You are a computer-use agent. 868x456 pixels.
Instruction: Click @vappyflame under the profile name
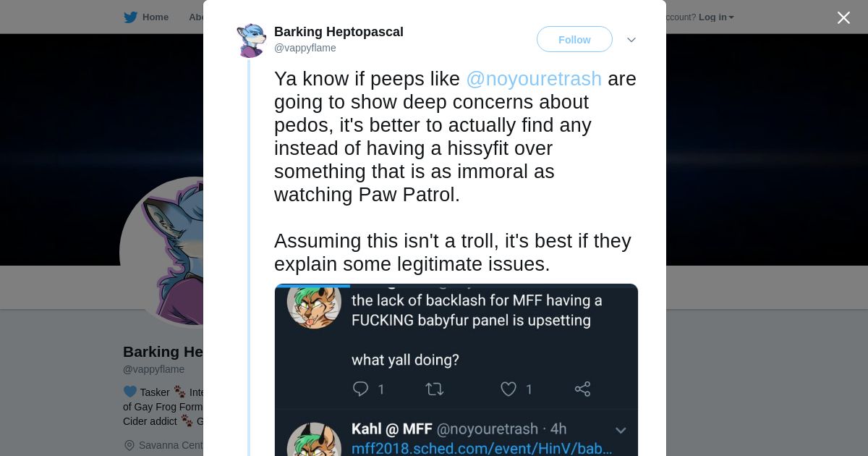153,369
